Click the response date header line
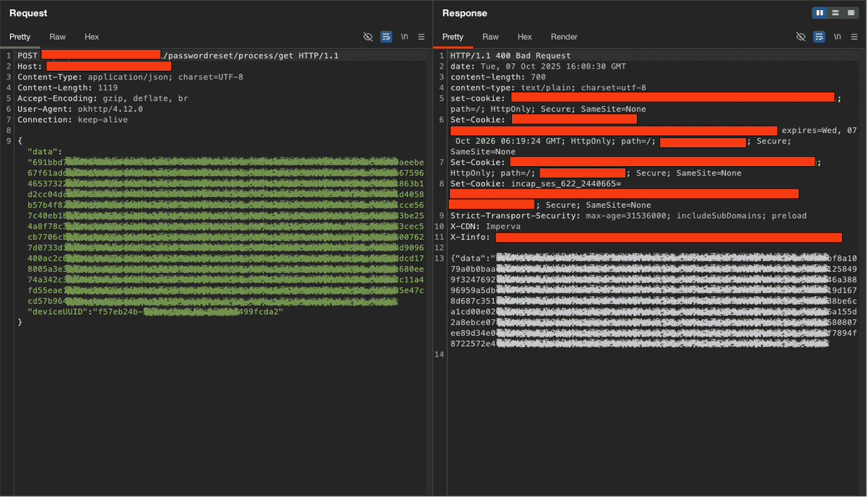The image size is (868, 497). pyautogui.click(x=538, y=66)
